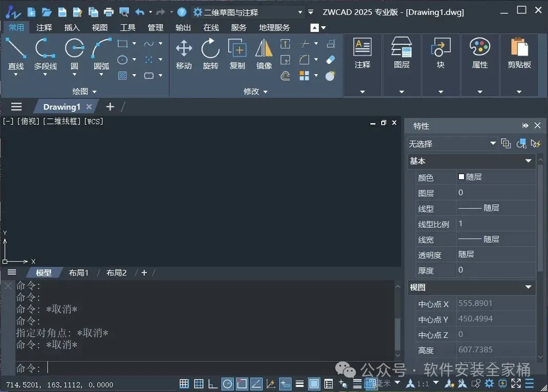Select the revision cloud tool in draw panel

coord(149,76)
